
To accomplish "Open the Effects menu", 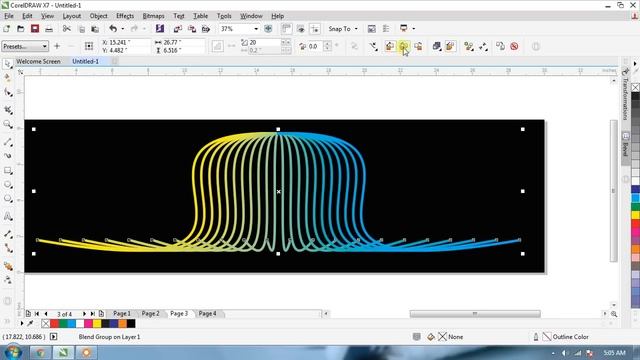I will [x=125, y=16].
